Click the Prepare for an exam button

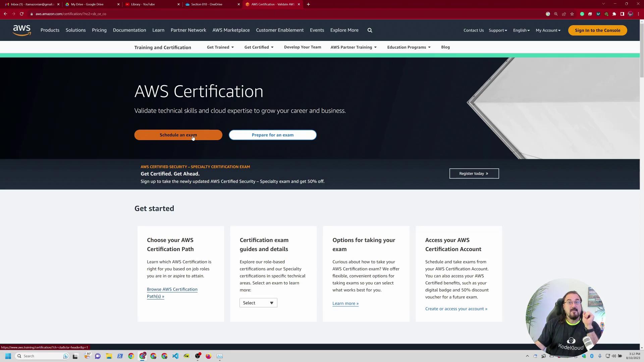point(272,135)
